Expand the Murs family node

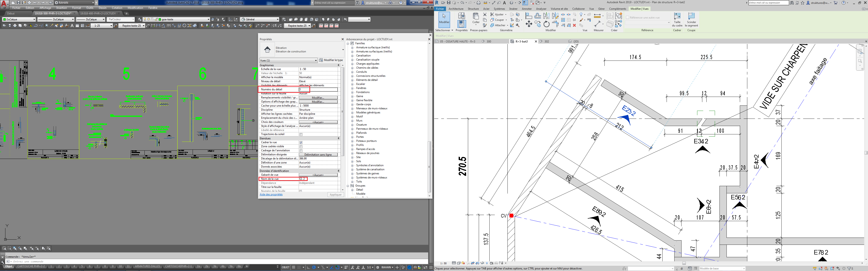[352, 121]
